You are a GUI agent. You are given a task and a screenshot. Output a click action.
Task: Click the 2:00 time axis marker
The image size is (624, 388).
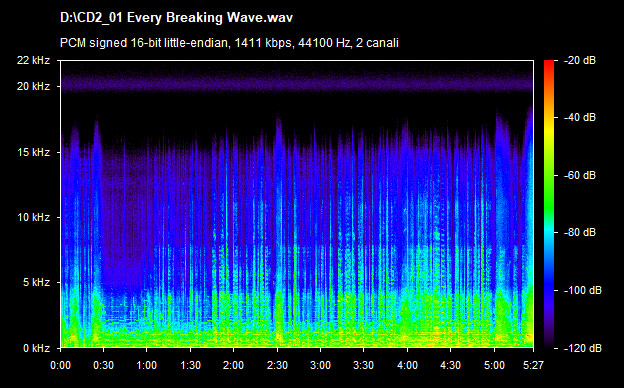[x=233, y=365]
